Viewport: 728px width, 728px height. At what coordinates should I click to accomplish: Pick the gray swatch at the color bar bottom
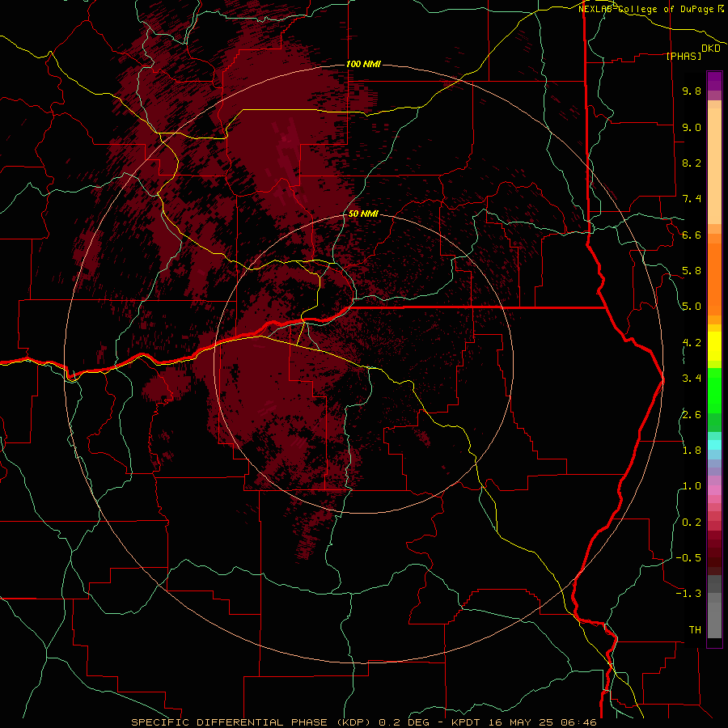point(714,620)
